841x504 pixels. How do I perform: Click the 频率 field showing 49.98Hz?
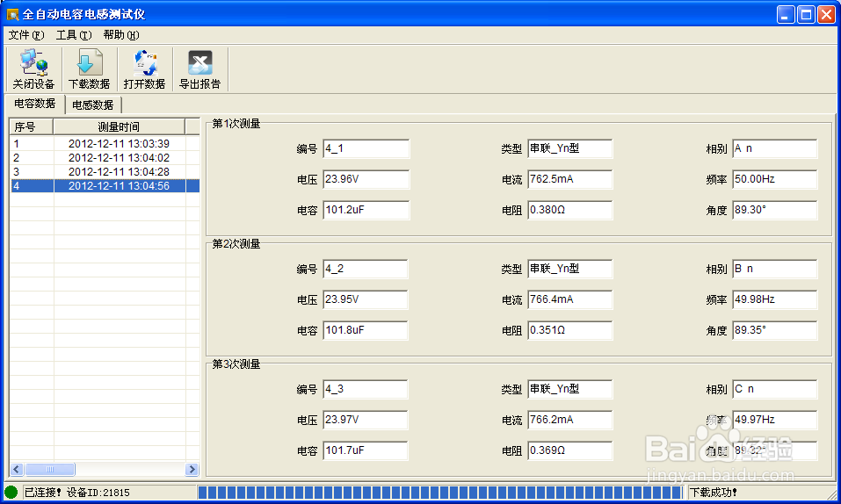coord(775,299)
